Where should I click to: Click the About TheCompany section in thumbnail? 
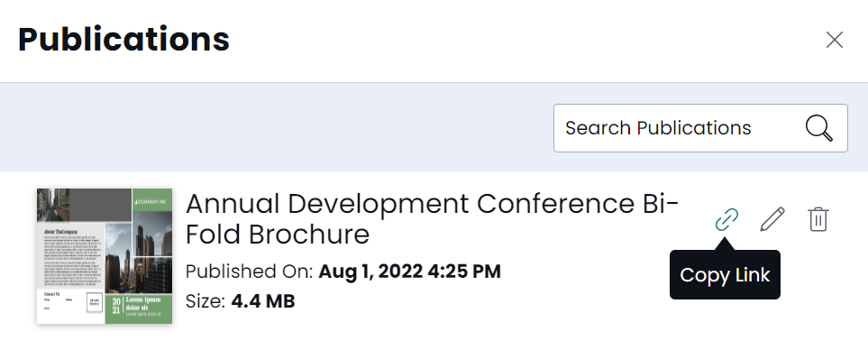[70, 256]
